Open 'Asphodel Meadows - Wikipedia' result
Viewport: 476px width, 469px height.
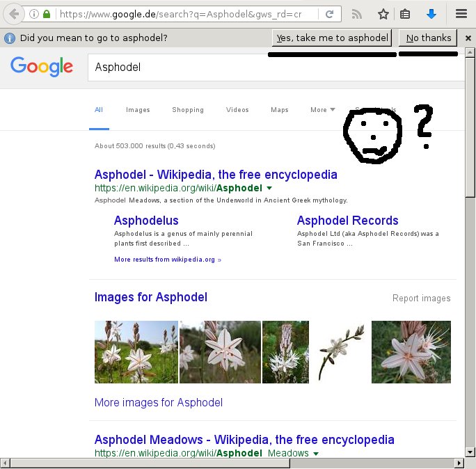[244, 440]
